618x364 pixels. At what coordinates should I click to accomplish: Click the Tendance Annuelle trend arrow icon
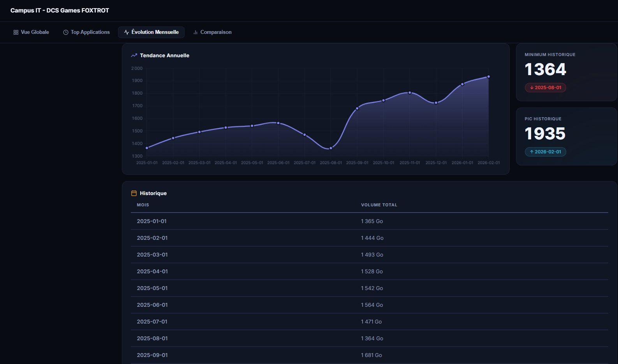134,55
